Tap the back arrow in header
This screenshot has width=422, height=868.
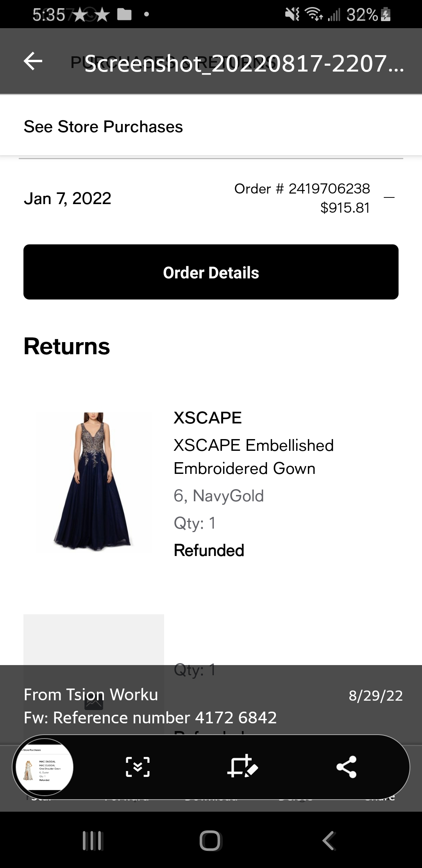[x=33, y=61]
